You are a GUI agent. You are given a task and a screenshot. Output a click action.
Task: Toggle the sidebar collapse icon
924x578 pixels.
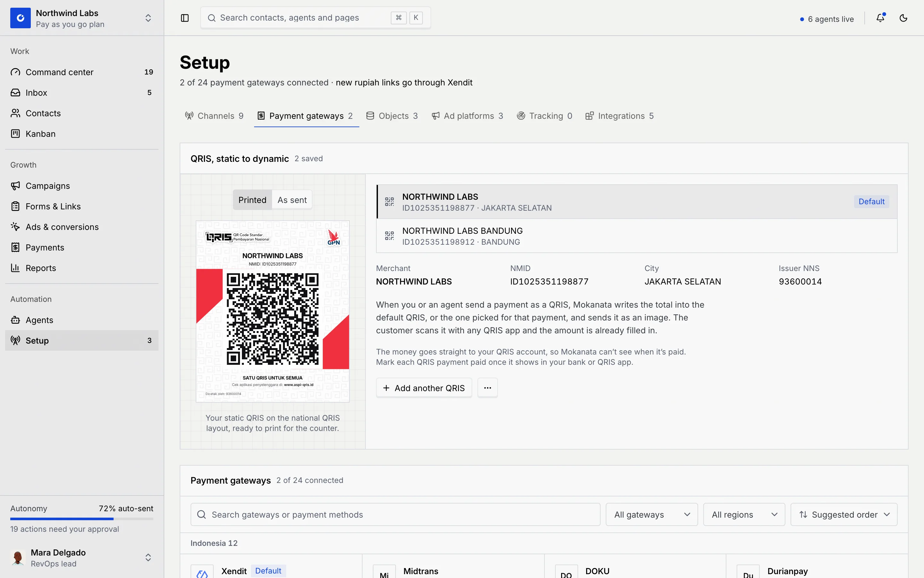[185, 18]
